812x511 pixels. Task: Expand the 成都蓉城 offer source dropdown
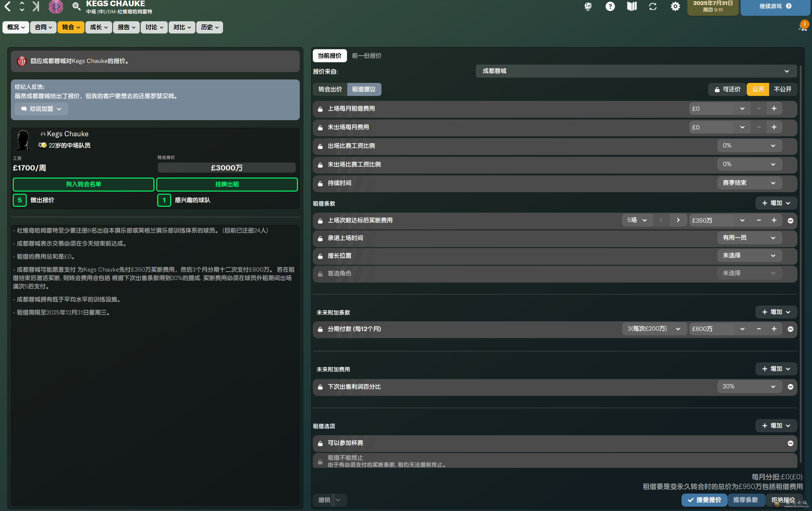636,71
